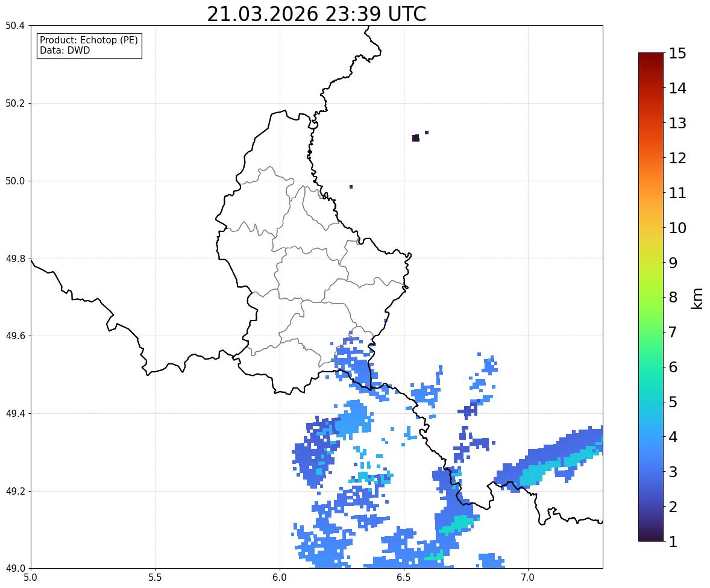Click the colorbar tick label 13

(677, 123)
